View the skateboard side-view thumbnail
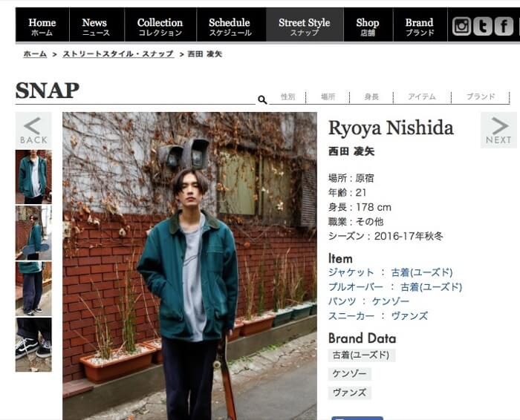The width and height of the screenshot is (520, 420). (x=33, y=233)
